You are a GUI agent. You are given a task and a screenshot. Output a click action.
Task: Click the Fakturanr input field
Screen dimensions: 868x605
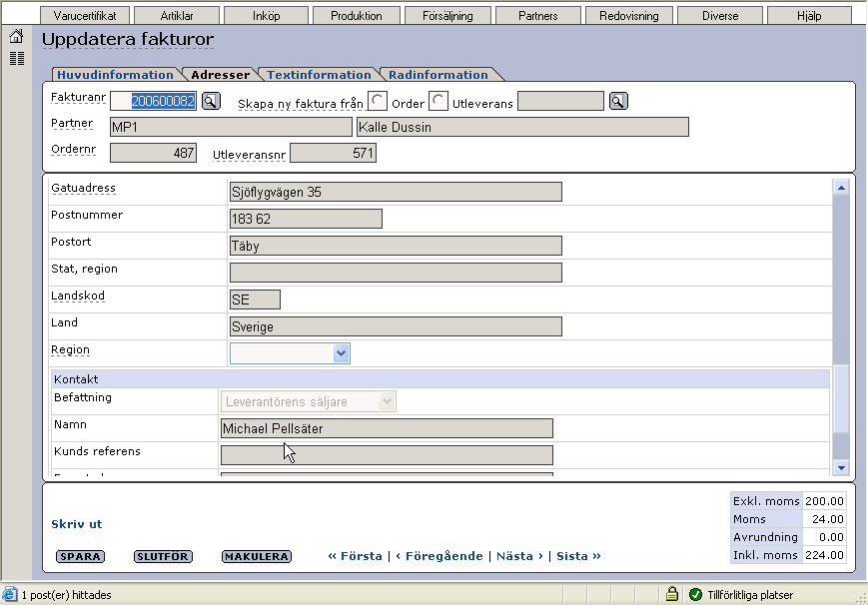154,101
